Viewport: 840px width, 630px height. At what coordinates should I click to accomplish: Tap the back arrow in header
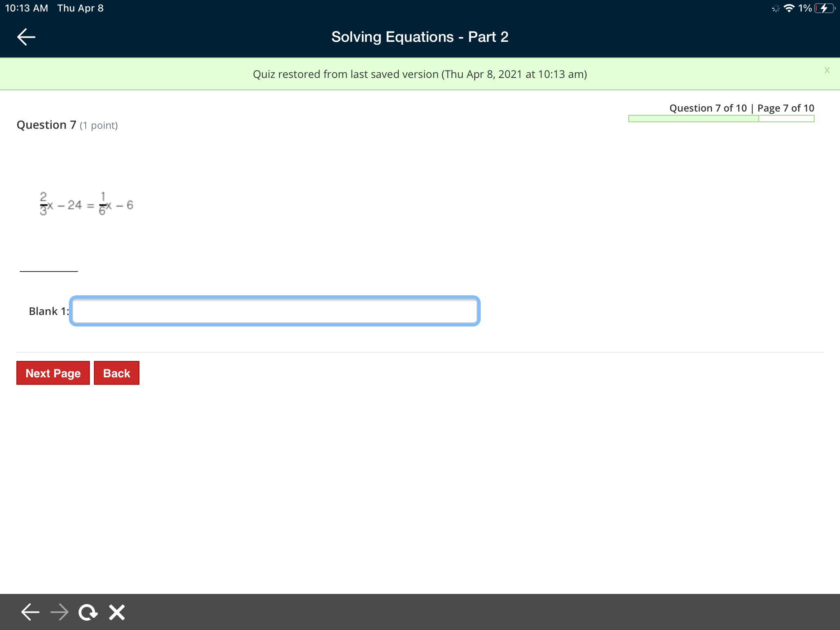[26, 37]
